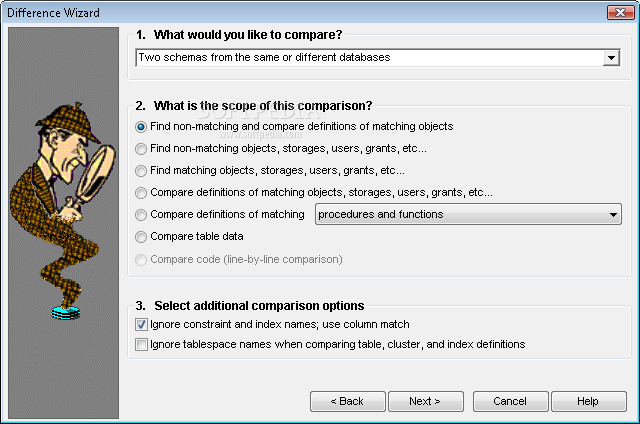Viewport: 640px width, 424px height.
Task: Select the 'Compare definitions of matching' radio button
Action: [x=141, y=215]
